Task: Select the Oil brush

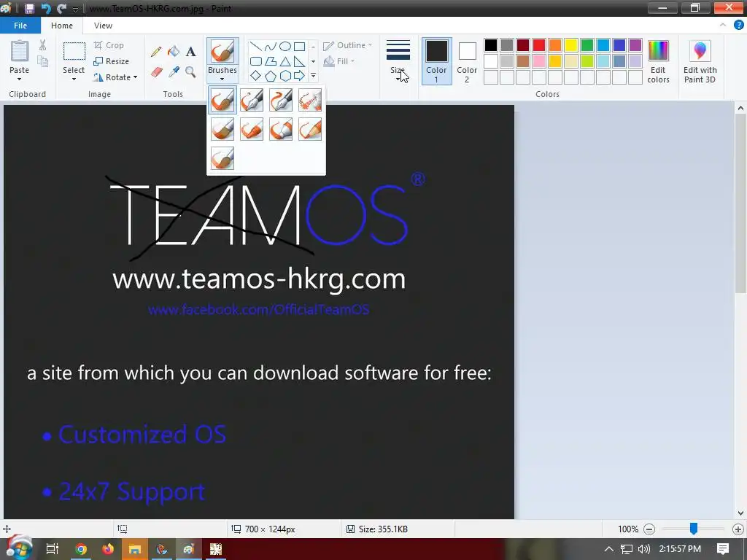Action: click(222, 129)
